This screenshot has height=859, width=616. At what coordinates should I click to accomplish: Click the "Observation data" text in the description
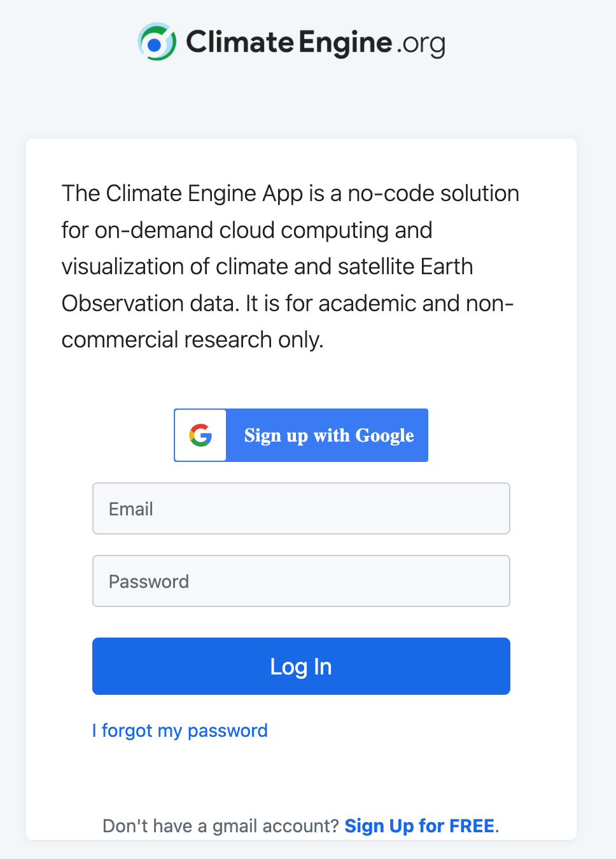point(150,304)
